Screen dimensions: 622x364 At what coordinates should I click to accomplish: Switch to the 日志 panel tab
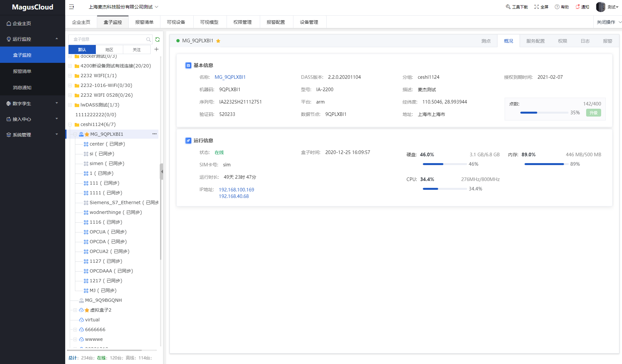pos(585,41)
